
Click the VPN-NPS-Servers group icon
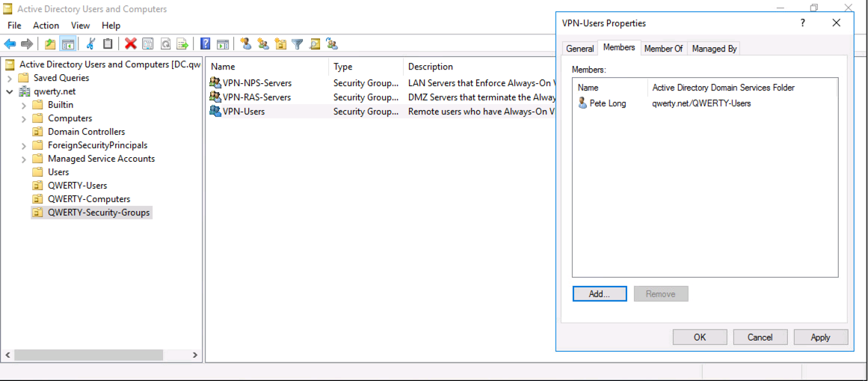coord(215,82)
